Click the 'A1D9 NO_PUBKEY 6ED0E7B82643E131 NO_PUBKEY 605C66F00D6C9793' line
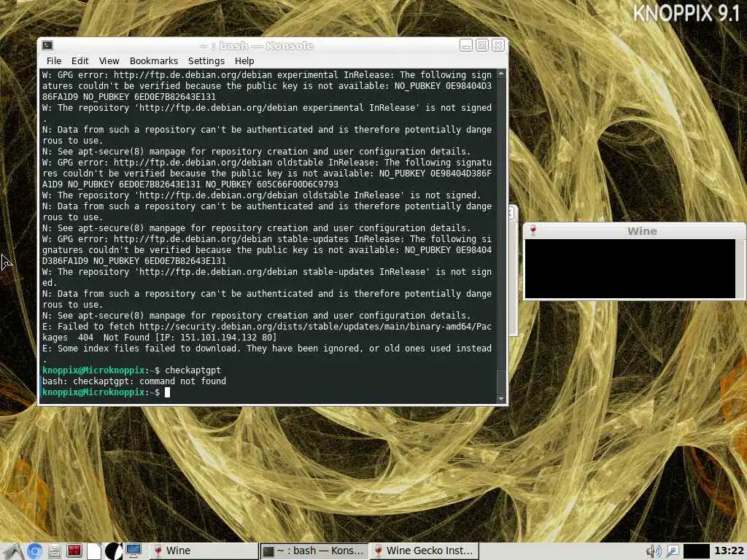The height and width of the screenshot is (560, 747). [x=190, y=184]
